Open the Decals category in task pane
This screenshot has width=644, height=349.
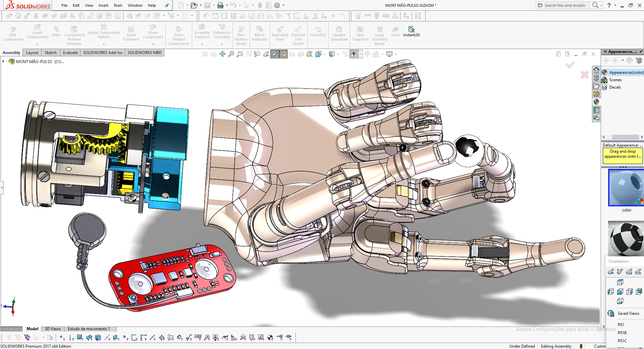[x=615, y=87]
